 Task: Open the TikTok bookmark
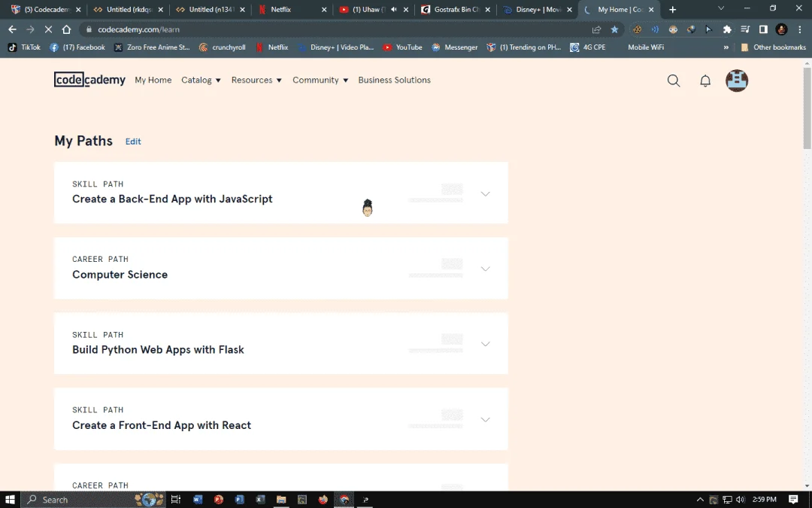24,47
